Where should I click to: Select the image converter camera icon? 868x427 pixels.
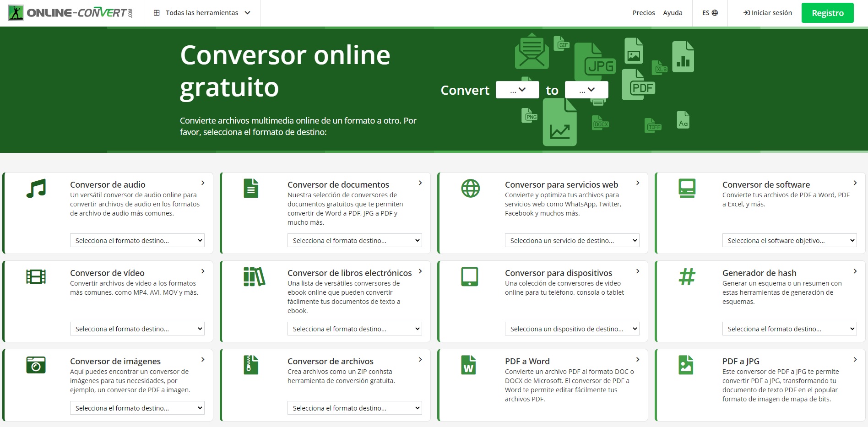pos(37,365)
